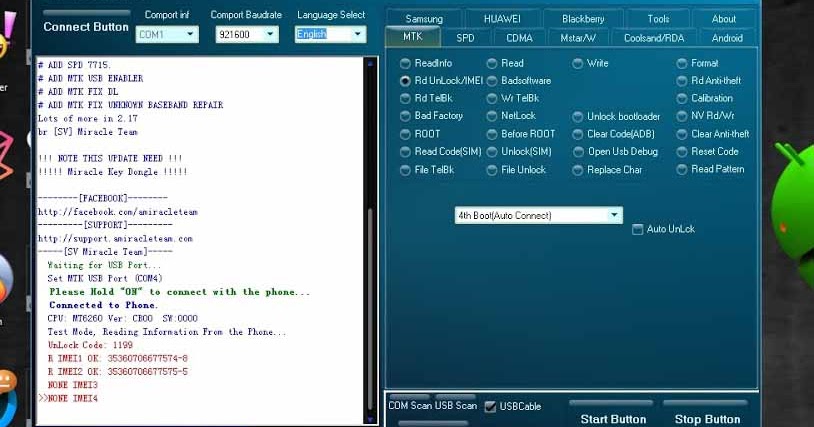Select the MTK tab
Viewport: 814px width, 427px height.
[413, 37]
